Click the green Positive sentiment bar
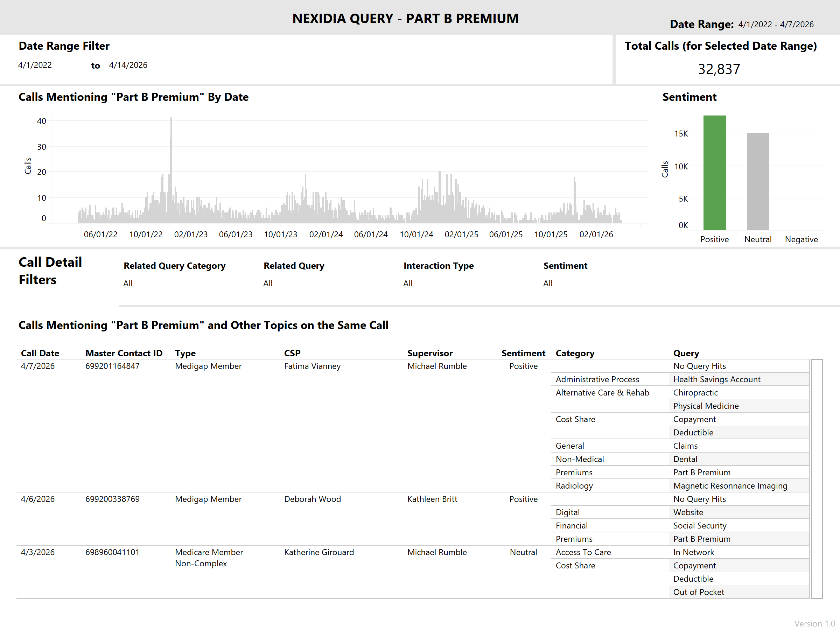This screenshot has width=840, height=630. click(714, 173)
